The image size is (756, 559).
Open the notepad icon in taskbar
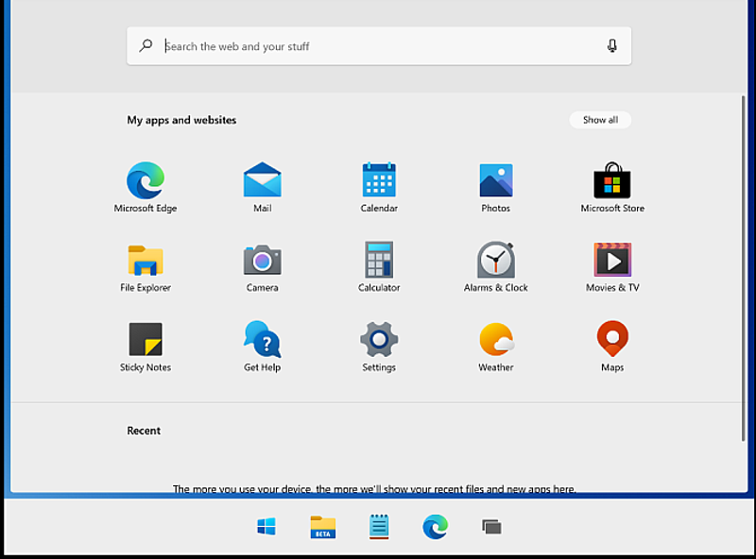379,527
